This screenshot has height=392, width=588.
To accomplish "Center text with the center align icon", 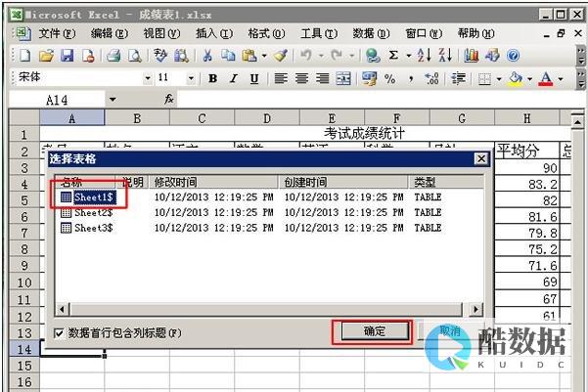I will click(301, 78).
